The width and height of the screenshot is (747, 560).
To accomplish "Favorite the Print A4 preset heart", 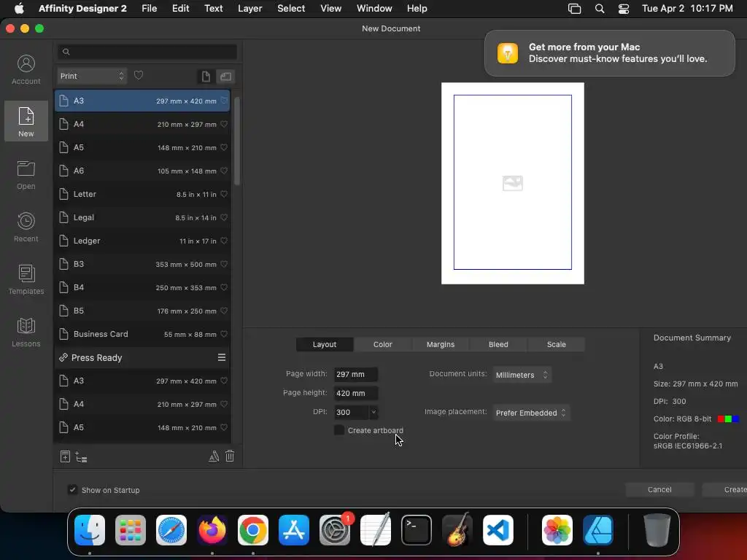I will [x=224, y=124].
